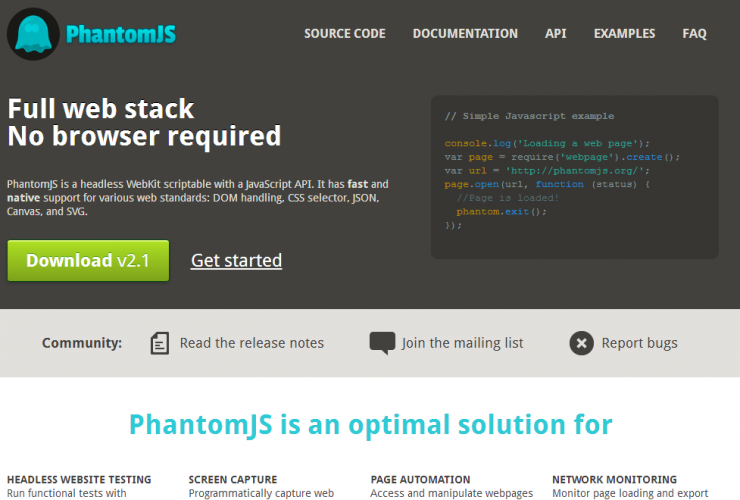The image size is (740, 500).
Task: Click the Headless Website Testing heading
Action: [79, 480]
